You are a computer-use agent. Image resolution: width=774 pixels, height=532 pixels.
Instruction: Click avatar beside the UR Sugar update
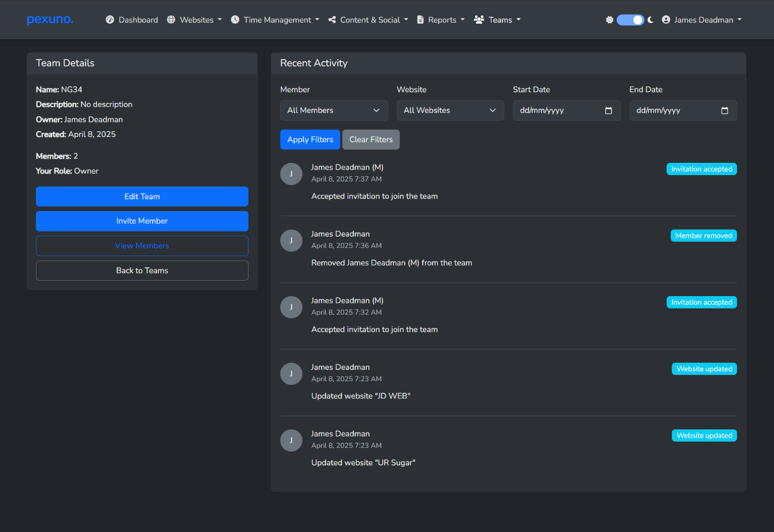pos(291,440)
